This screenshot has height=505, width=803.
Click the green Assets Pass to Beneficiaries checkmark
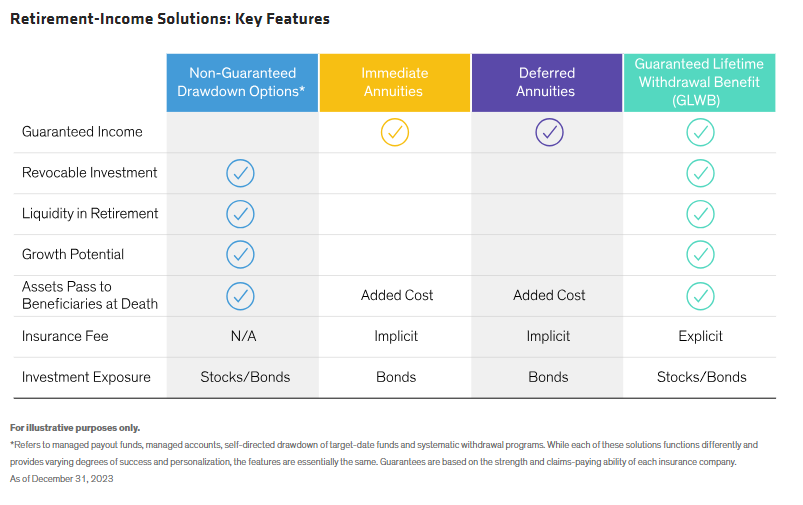(x=700, y=296)
